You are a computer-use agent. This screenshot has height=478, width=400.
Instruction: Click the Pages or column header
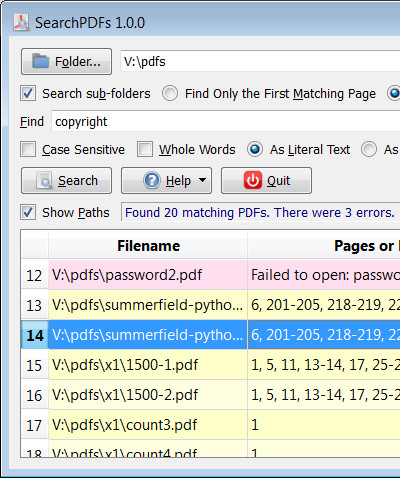pyautogui.click(x=324, y=246)
